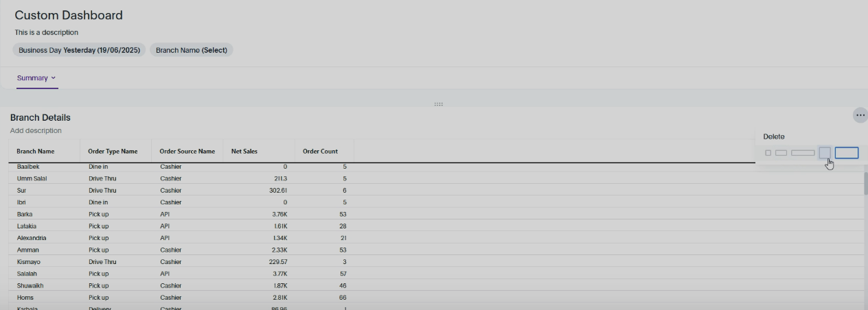Image resolution: width=868 pixels, height=310 pixels.
Task: Select the smallest square widget size icon
Action: [x=768, y=153]
